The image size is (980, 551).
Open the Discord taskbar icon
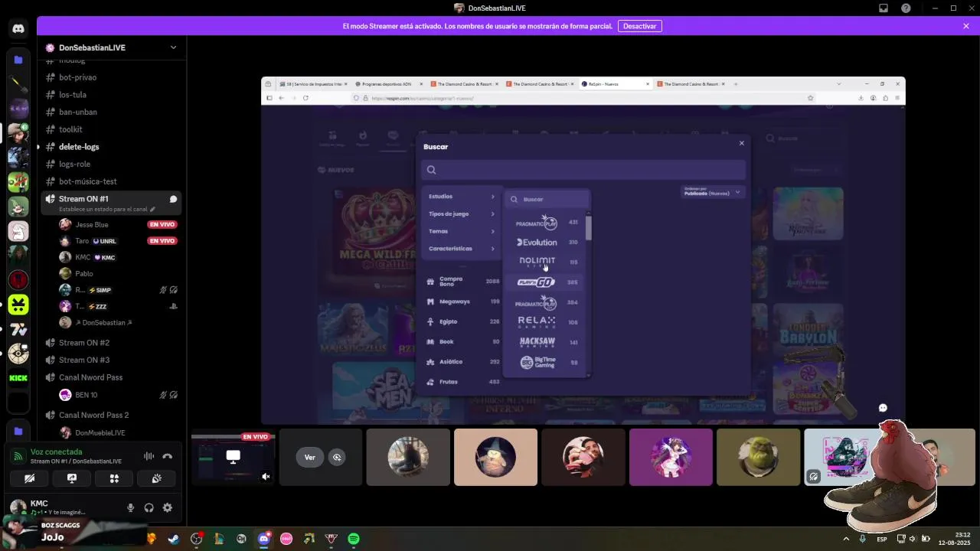(264, 539)
